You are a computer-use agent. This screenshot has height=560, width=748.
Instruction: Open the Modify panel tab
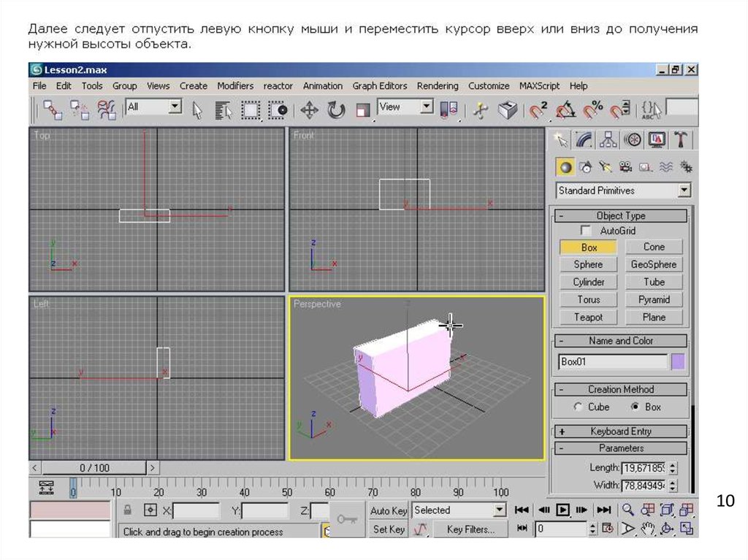[x=584, y=139]
